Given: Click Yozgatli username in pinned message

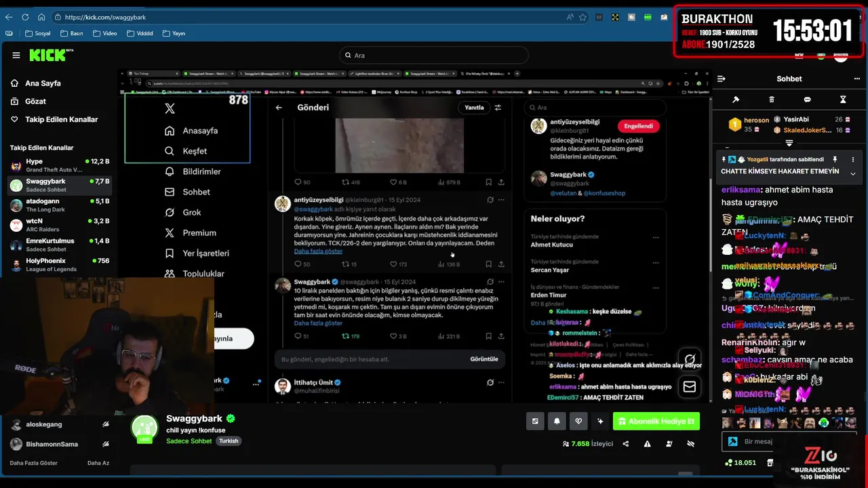Looking at the screenshot, I should point(758,159).
